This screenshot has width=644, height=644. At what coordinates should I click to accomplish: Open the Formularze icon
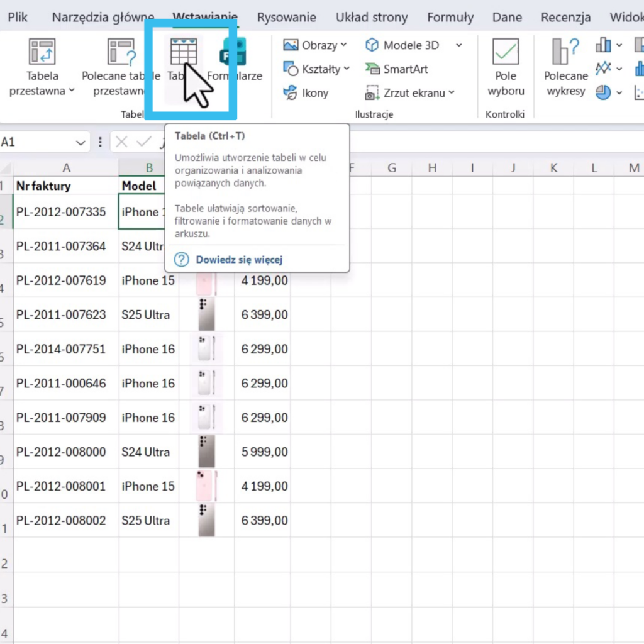(x=233, y=53)
